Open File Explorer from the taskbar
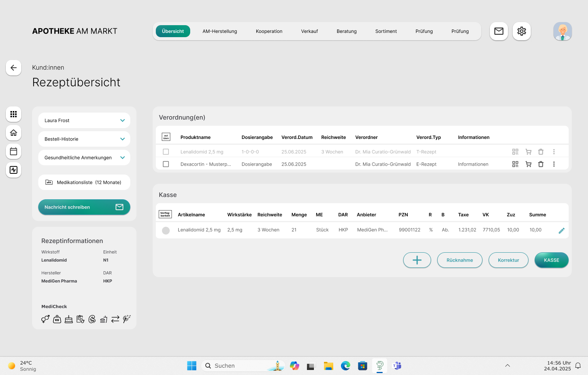Viewport: 588px width, 375px height. [329, 366]
